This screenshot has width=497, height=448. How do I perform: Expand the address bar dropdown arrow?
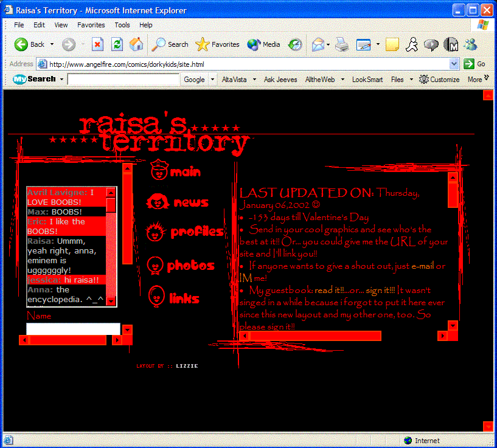(x=454, y=64)
